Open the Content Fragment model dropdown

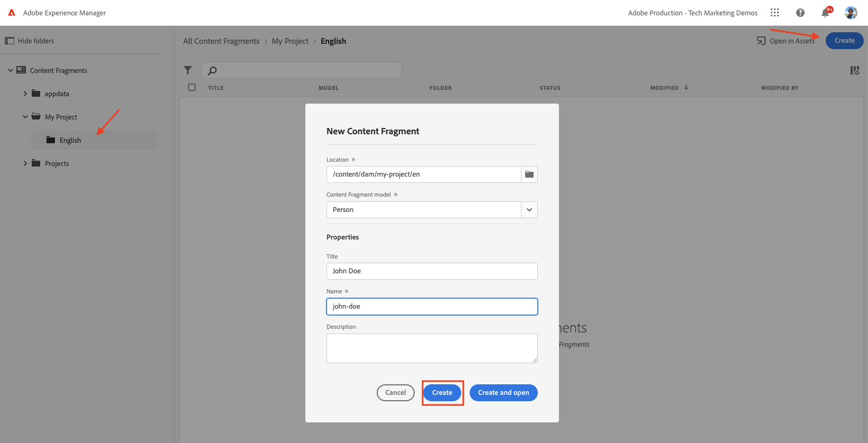pos(529,210)
